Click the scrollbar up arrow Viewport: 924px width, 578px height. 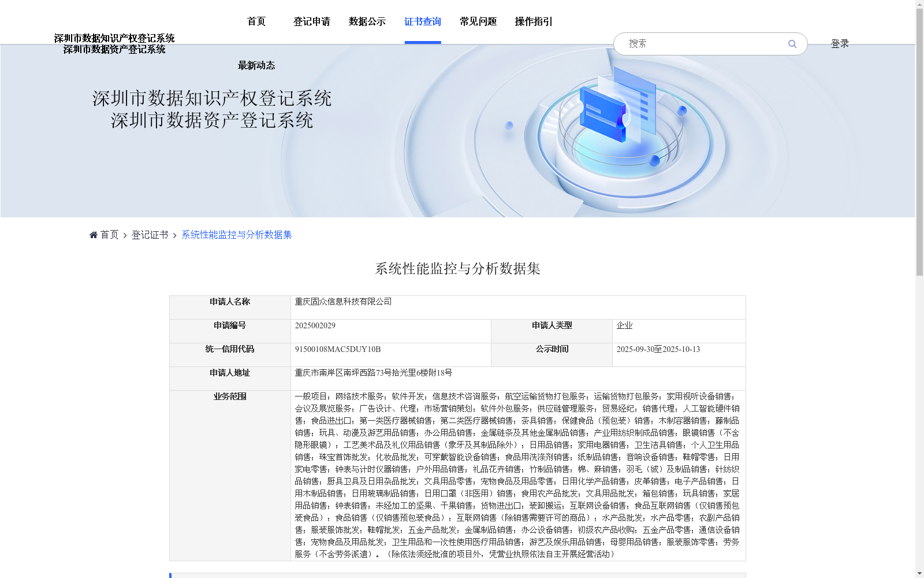point(919,5)
